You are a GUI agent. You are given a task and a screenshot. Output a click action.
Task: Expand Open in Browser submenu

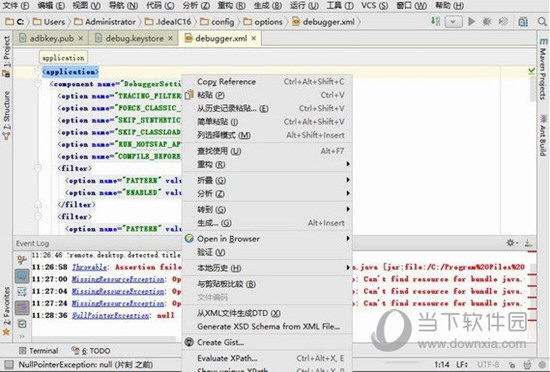(x=267, y=239)
